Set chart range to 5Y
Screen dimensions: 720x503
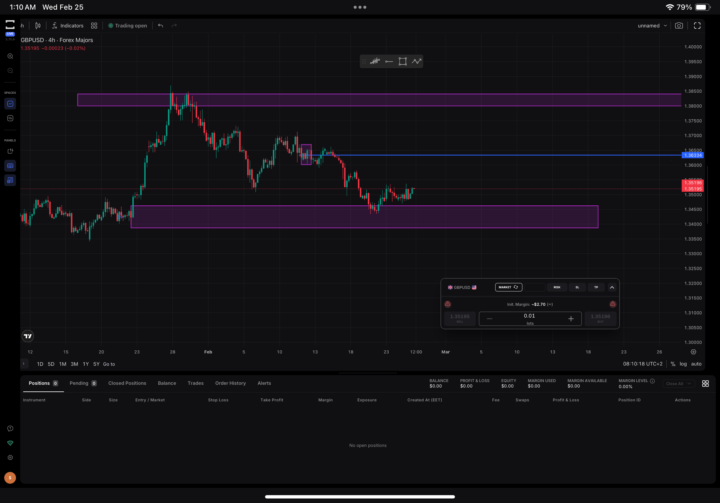pyautogui.click(x=96, y=364)
